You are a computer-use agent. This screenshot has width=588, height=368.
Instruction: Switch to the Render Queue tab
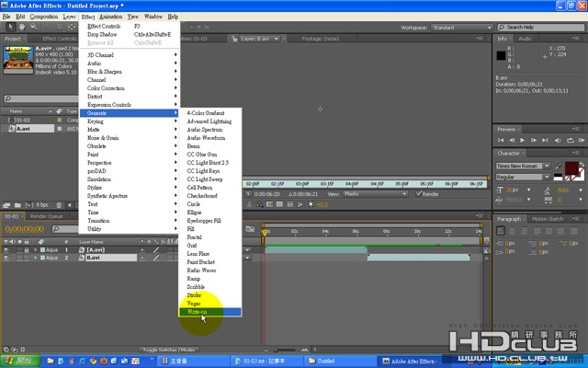coord(46,216)
